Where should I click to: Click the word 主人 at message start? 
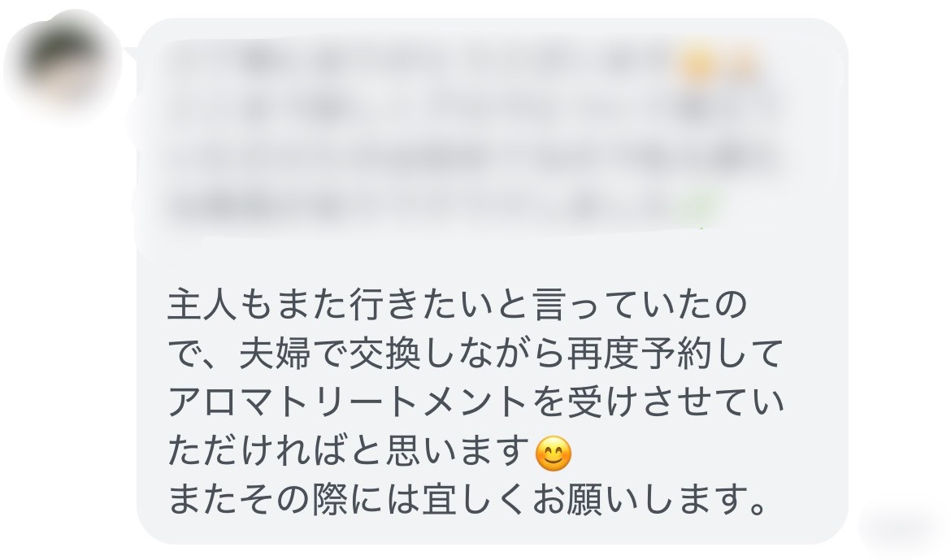coord(202,305)
